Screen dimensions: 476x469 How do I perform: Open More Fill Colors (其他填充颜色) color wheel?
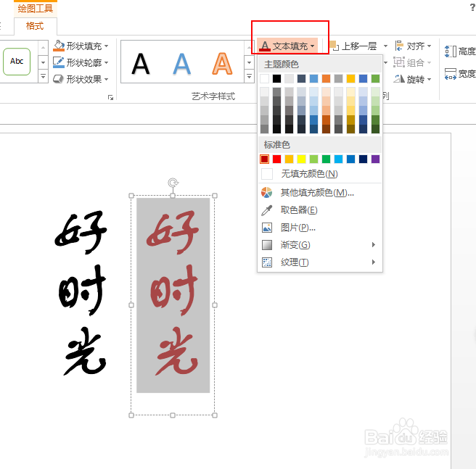point(267,193)
